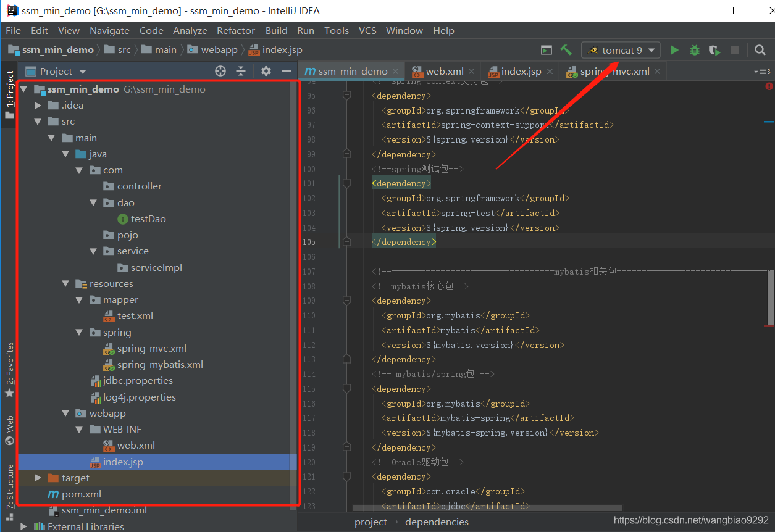The width and height of the screenshot is (775, 532).
Task: Collapse the resources folder
Action: click(x=66, y=284)
